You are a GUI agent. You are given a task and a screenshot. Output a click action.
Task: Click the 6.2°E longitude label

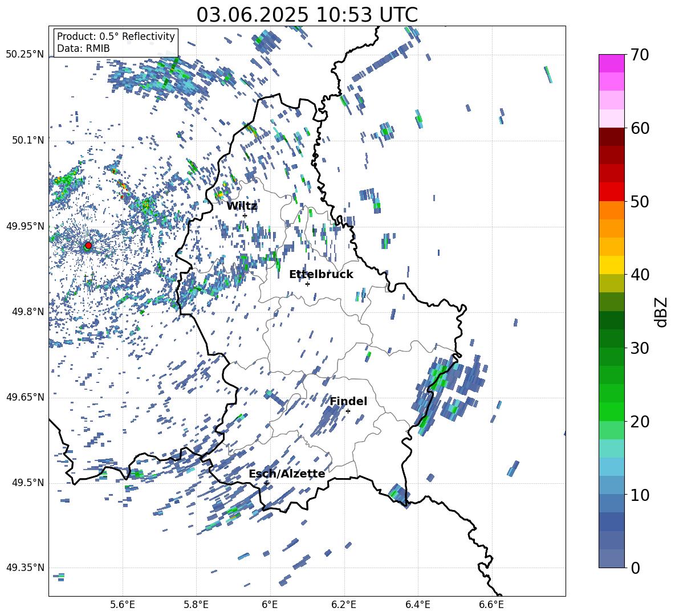[x=344, y=605]
